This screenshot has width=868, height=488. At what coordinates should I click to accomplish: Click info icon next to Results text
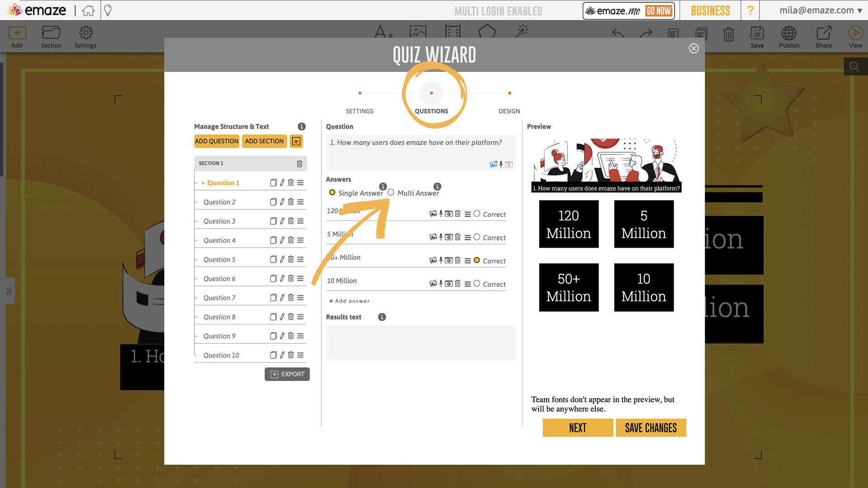[x=382, y=317]
